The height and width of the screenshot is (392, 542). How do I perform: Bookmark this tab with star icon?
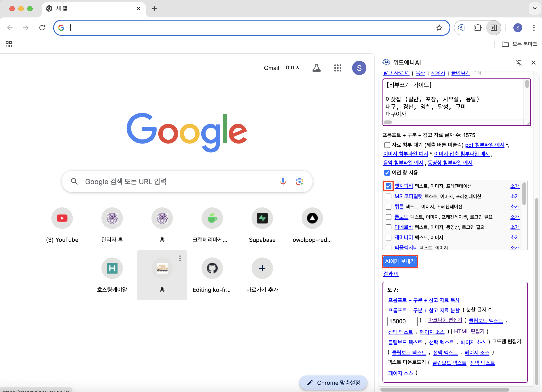[439, 28]
